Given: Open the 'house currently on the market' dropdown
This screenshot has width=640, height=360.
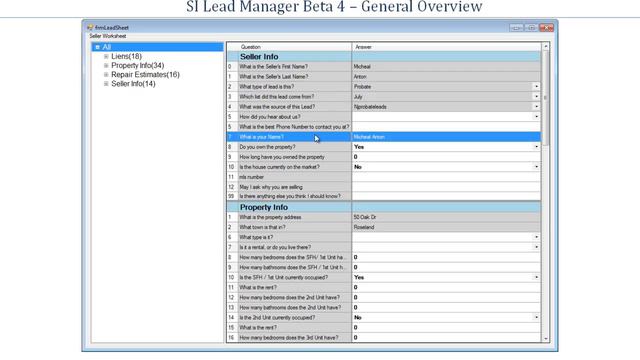Looking at the screenshot, I should pos(536,167).
